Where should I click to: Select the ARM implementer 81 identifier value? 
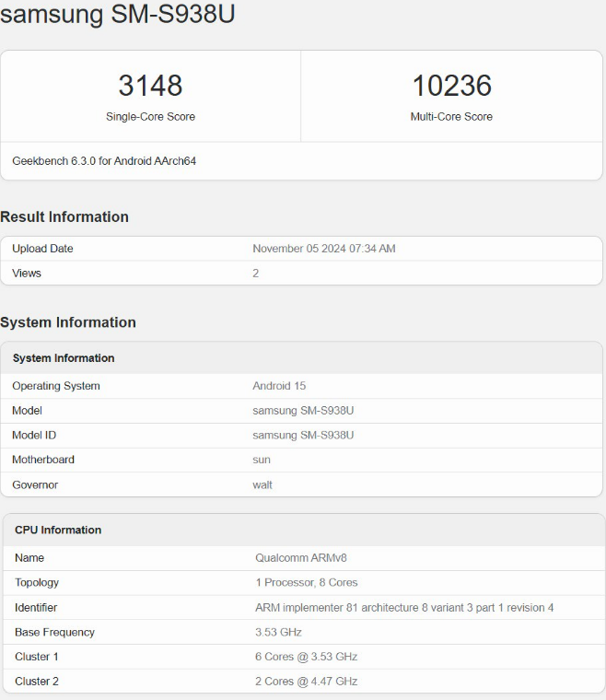404,608
